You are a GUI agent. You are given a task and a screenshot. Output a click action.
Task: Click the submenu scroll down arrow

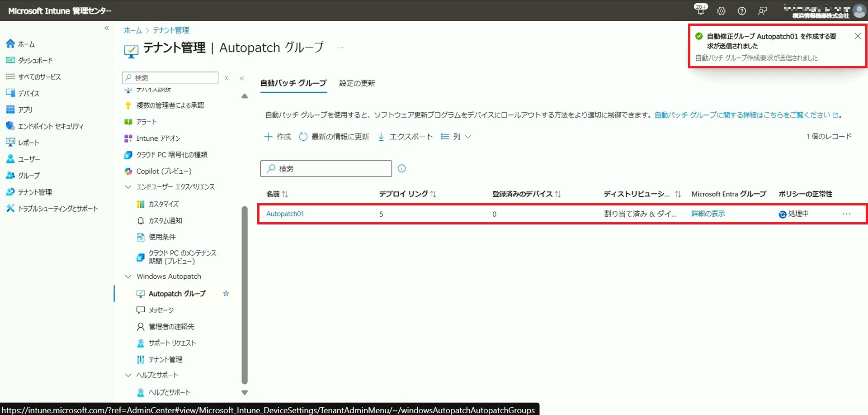245,393
